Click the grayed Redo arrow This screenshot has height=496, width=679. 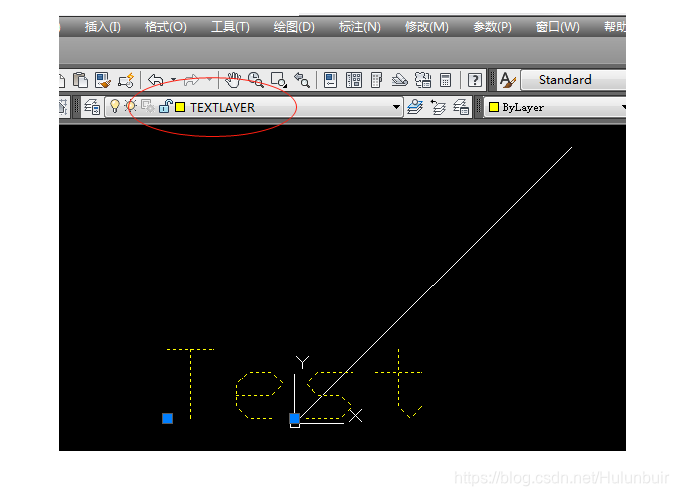pyautogui.click(x=191, y=80)
